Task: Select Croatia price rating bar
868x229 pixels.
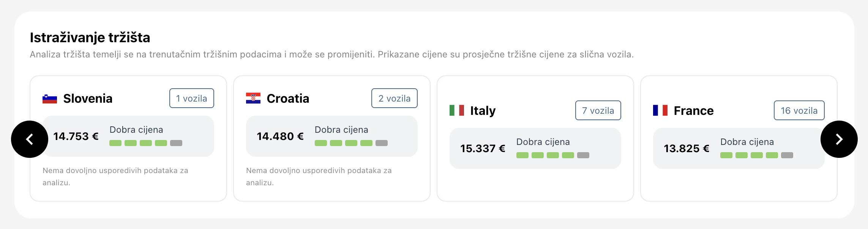Action: pyautogui.click(x=351, y=143)
